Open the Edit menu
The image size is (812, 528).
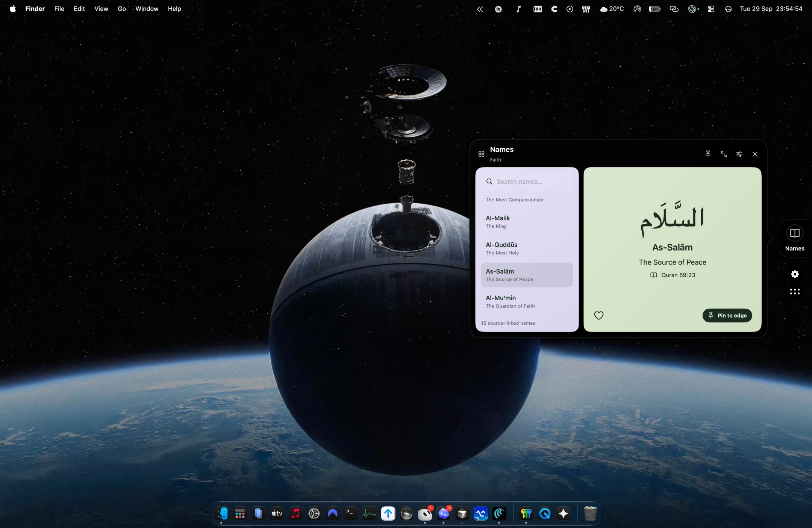(x=79, y=9)
